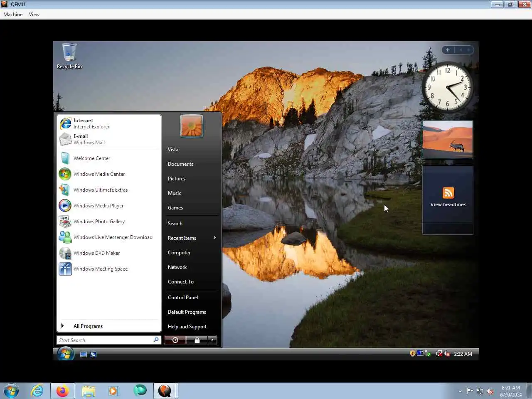The height and width of the screenshot is (399, 532).
Task: Open Windows Meeting Space
Action: pyautogui.click(x=108, y=269)
